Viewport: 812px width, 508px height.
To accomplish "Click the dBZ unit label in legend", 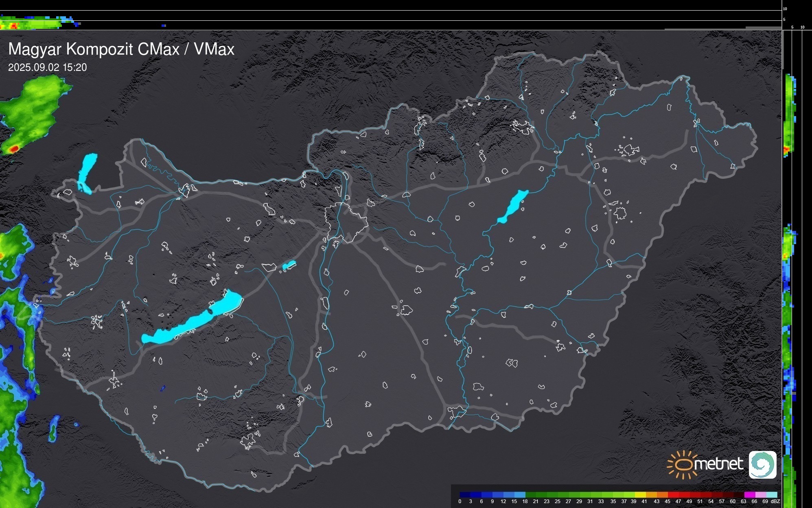I will [x=775, y=501].
